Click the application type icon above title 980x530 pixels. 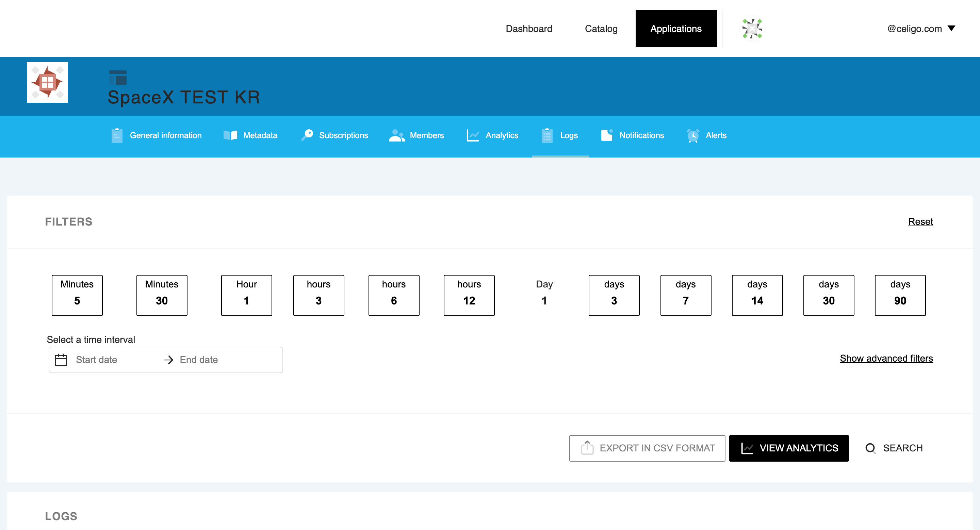[118, 78]
